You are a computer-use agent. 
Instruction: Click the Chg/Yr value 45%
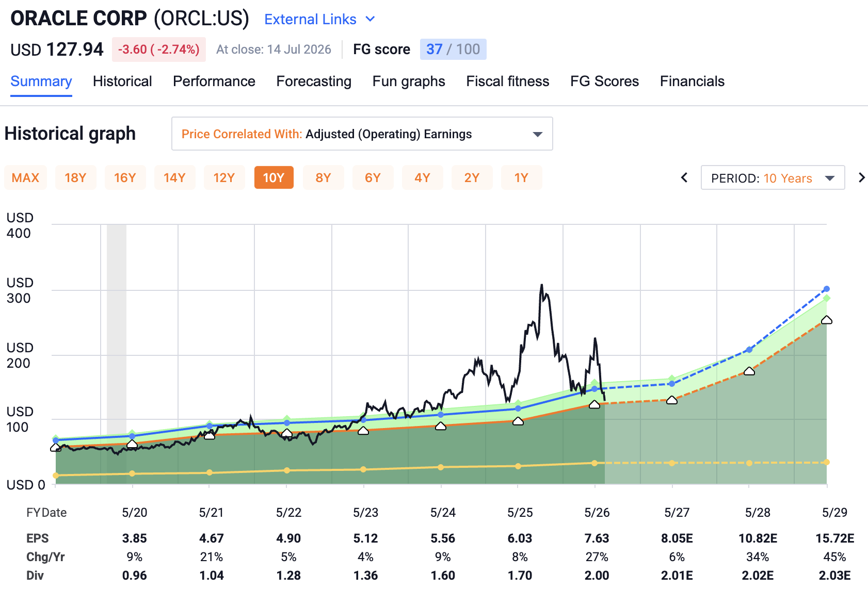[x=835, y=557]
